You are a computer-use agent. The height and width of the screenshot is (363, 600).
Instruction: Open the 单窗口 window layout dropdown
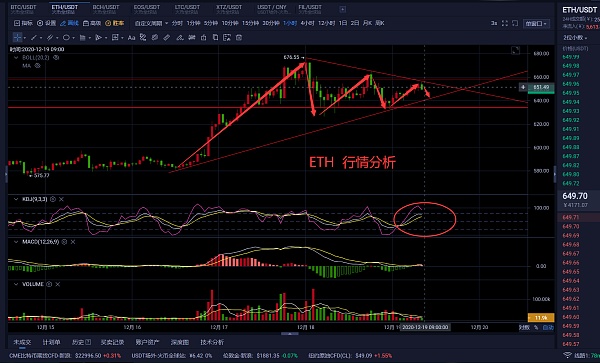coord(536,23)
